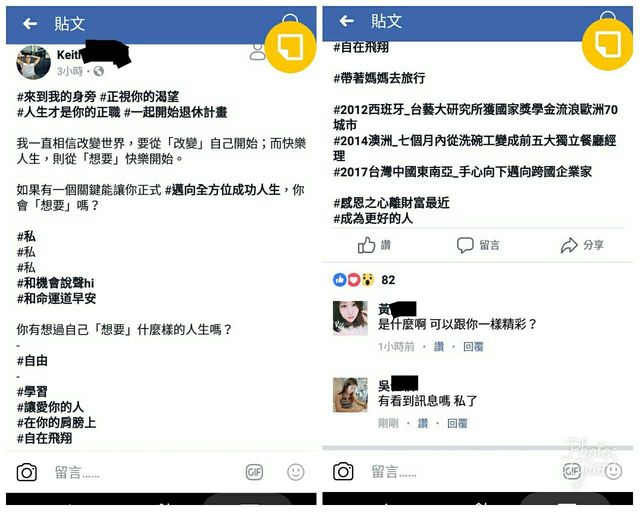Open the camera icon in the right comment bar
This screenshot has height=512, width=640.
point(343,472)
